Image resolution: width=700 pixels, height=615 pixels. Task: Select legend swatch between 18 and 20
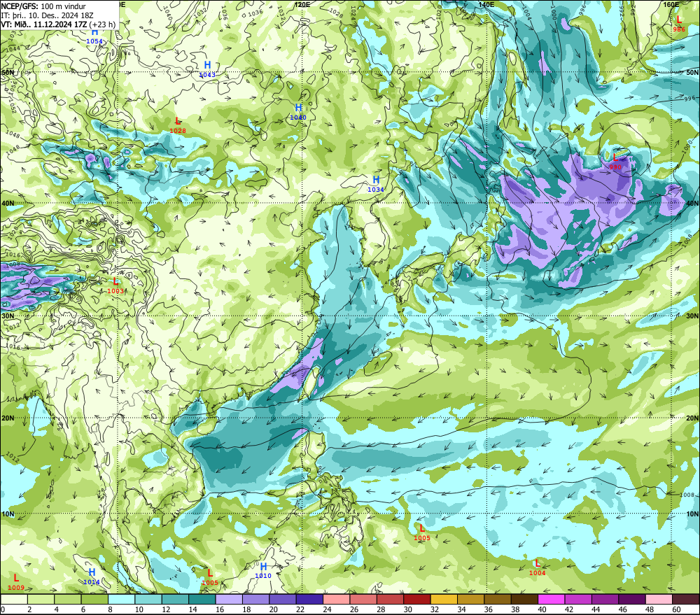(x=255, y=600)
